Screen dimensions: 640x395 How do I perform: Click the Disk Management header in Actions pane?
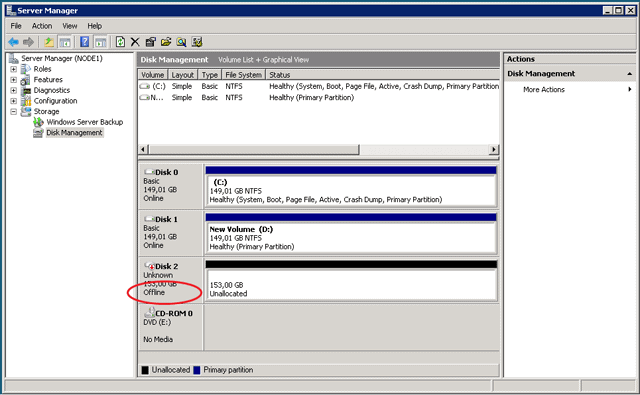[x=570, y=74]
